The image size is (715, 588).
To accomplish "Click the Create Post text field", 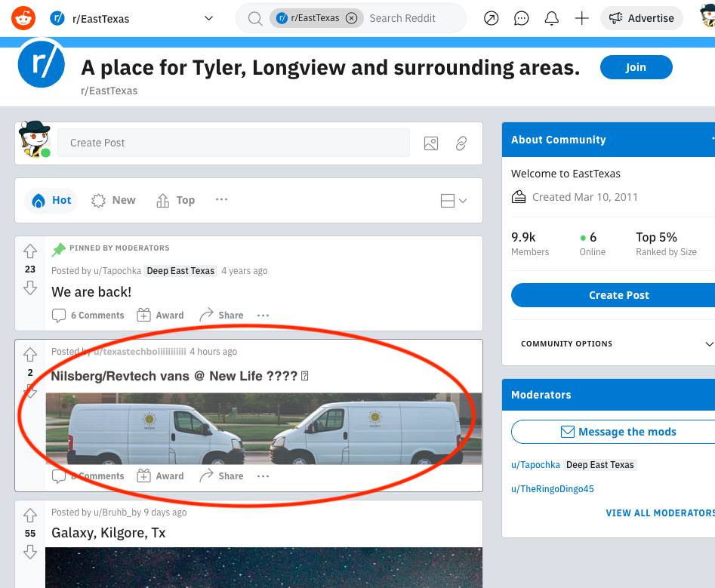I will pyautogui.click(x=233, y=143).
